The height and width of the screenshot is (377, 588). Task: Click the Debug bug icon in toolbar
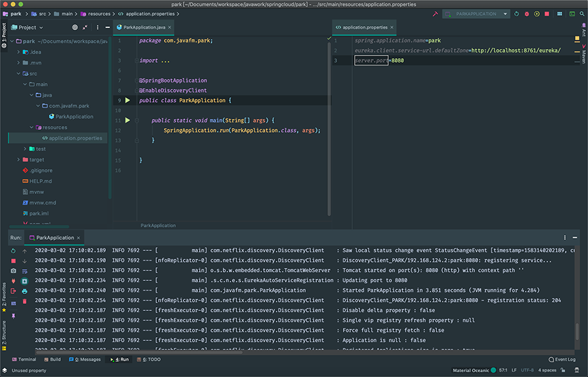(527, 14)
